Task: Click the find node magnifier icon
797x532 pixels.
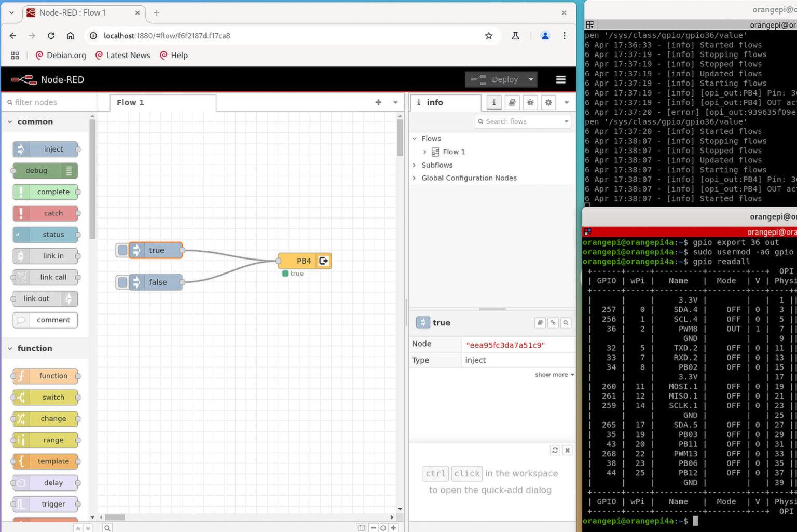Action: pyautogui.click(x=566, y=323)
